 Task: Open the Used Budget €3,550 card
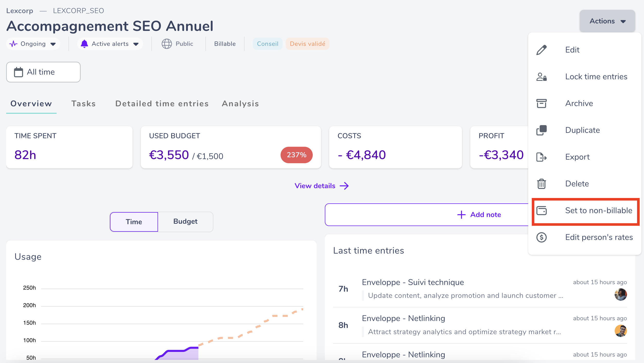pos(231,147)
